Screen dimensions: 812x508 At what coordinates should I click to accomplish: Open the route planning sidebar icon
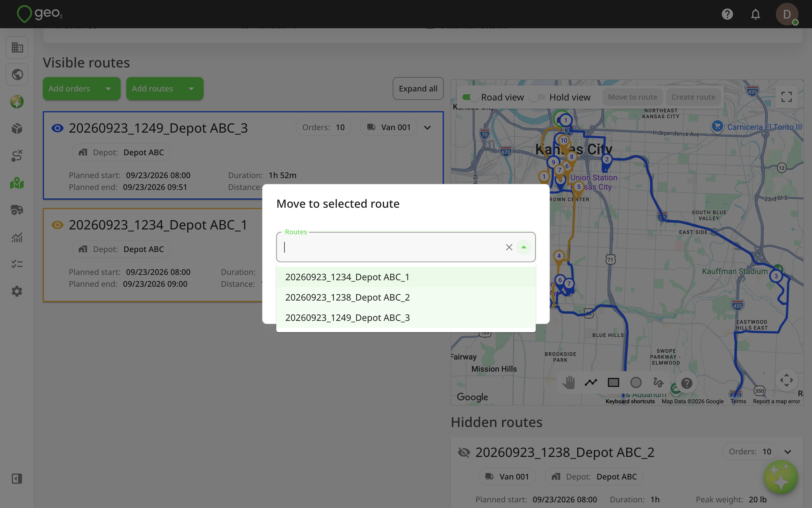click(17, 156)
